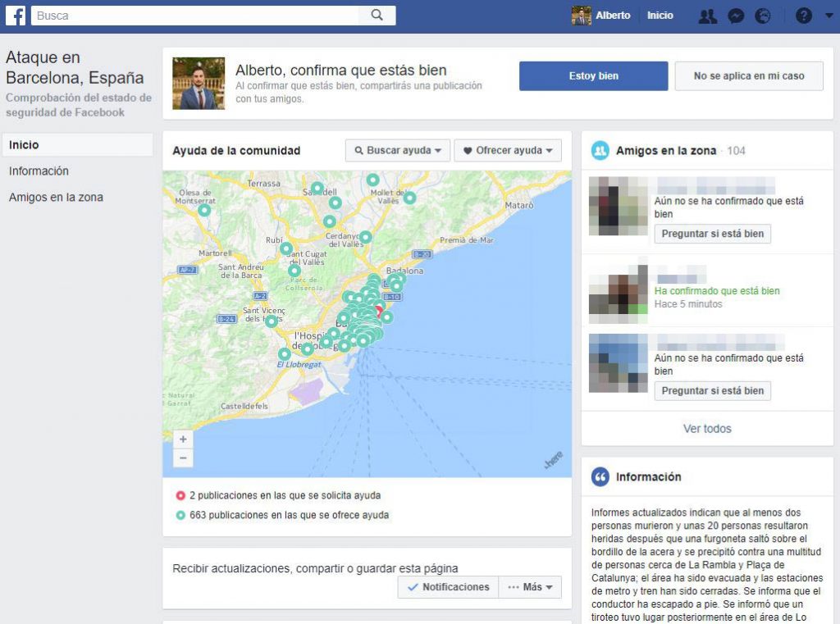Open the help question mark icon

point(804,16)
